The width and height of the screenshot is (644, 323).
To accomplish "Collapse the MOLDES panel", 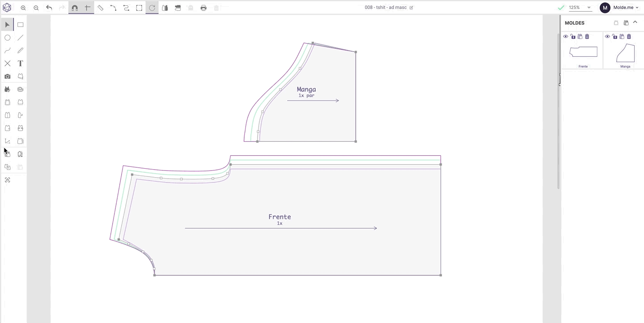I will pyautogui.click(x=635, y=22).
